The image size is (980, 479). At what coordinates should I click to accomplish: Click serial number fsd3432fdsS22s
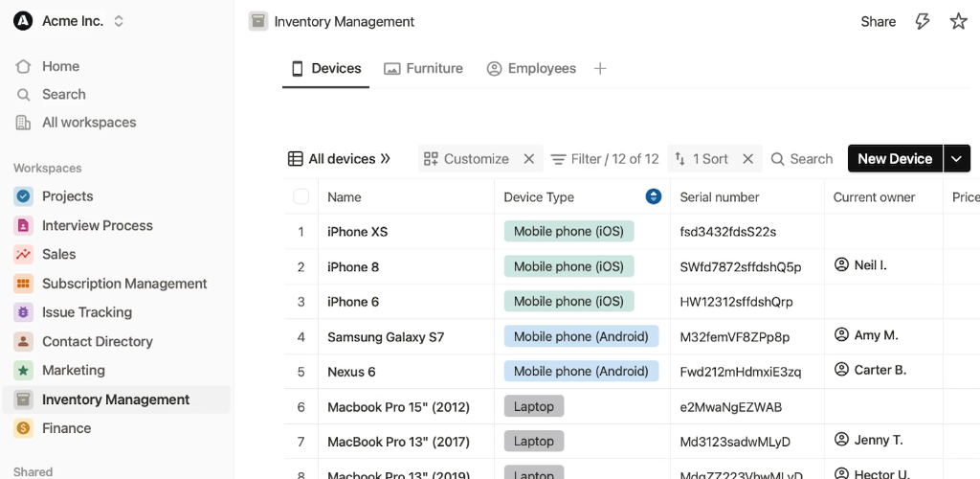click(x=728, y=232)
